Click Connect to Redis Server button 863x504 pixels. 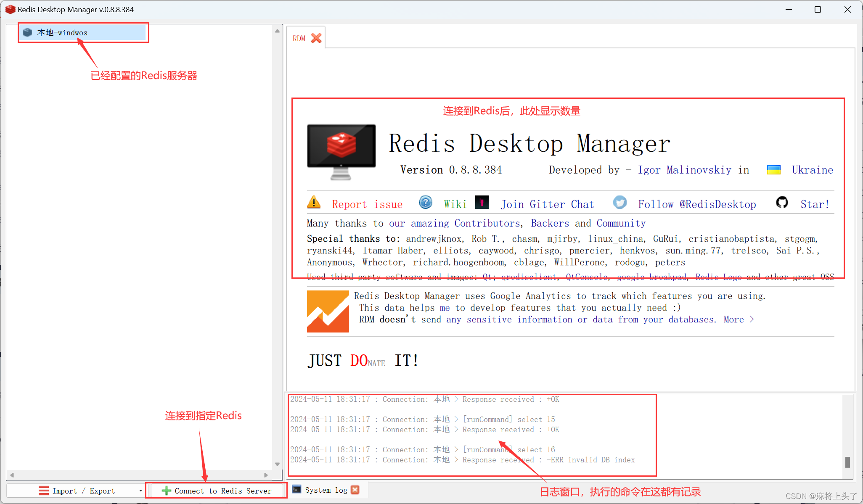point(217,491)
